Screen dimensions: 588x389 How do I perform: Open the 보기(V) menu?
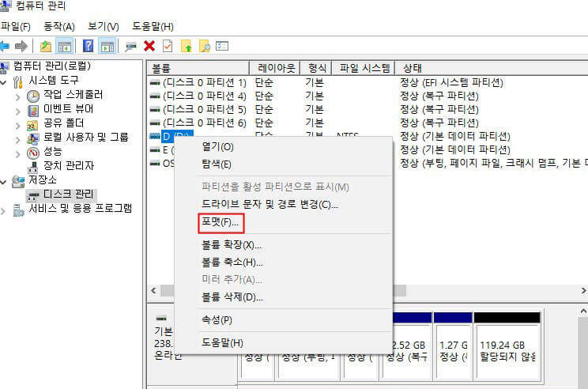pos(104,26)
